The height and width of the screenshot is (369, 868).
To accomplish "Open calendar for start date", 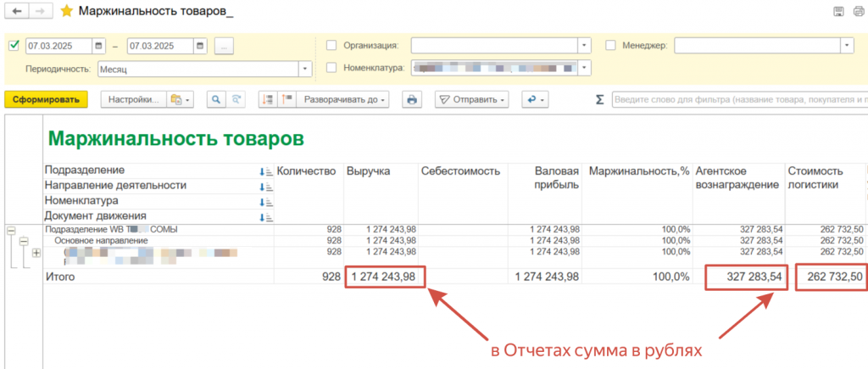I will point(99,46).
